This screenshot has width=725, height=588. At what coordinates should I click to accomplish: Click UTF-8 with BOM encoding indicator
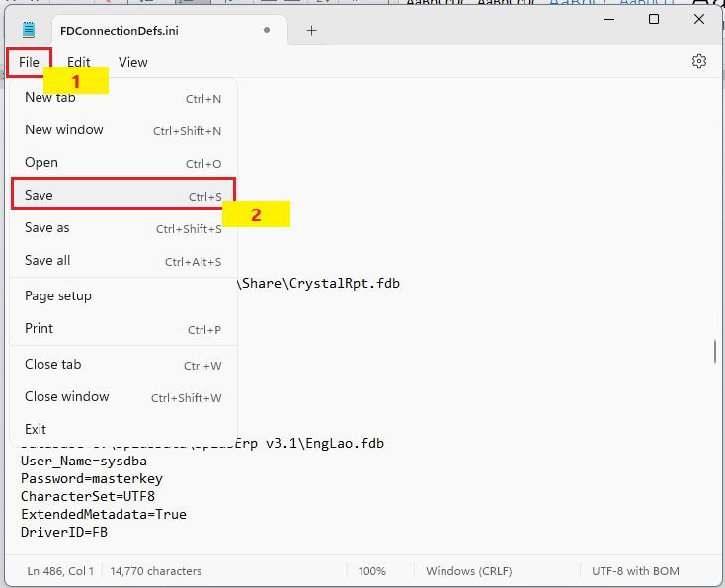[635, 571]
